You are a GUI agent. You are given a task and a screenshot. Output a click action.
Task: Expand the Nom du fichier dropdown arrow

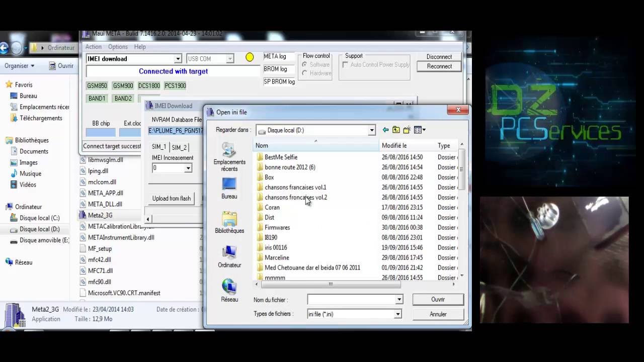click(x=399, y=300)
